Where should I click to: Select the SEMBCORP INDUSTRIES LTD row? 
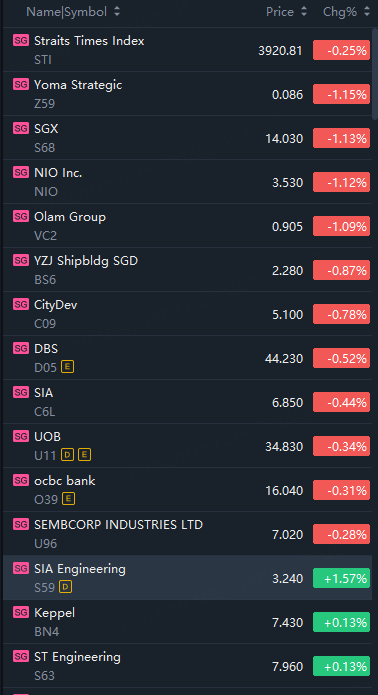[187, 534]
